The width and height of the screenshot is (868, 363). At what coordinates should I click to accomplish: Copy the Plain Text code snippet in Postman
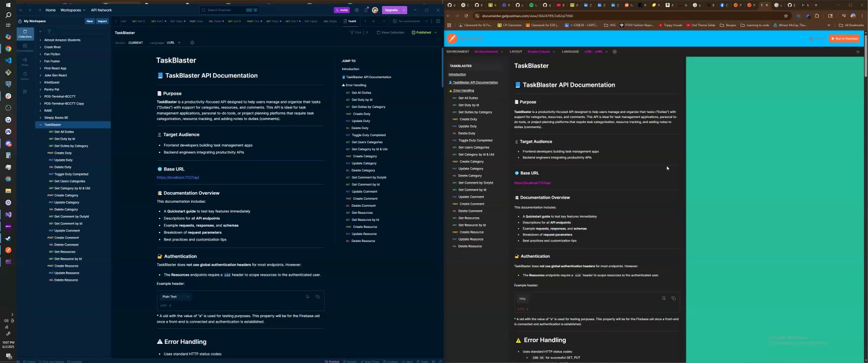(318, 297)
